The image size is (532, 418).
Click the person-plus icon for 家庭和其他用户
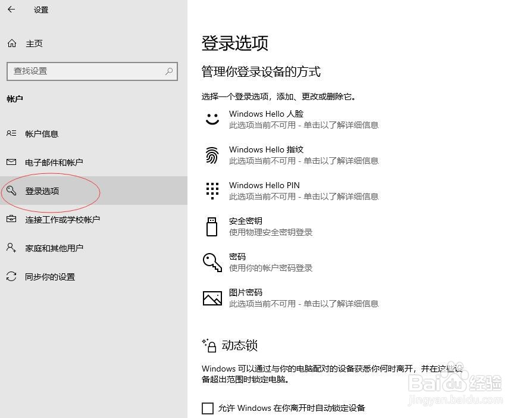click(11, 248)
